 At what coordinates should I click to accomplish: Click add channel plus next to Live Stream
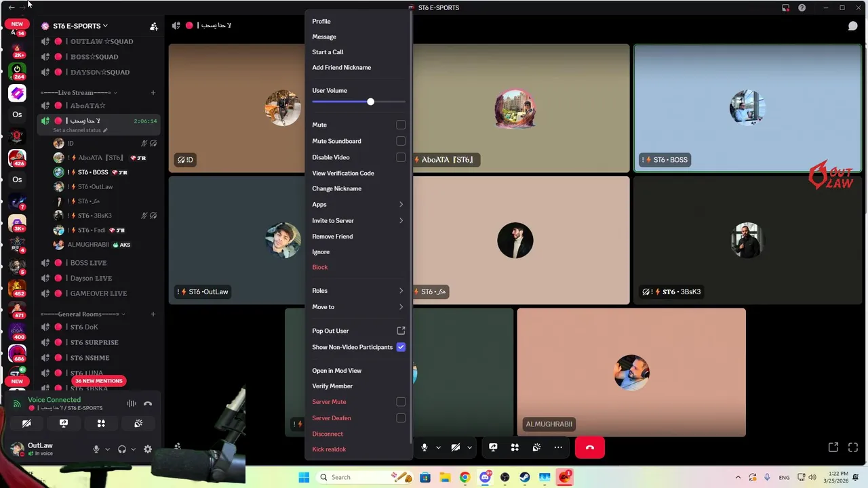[153, 92]
